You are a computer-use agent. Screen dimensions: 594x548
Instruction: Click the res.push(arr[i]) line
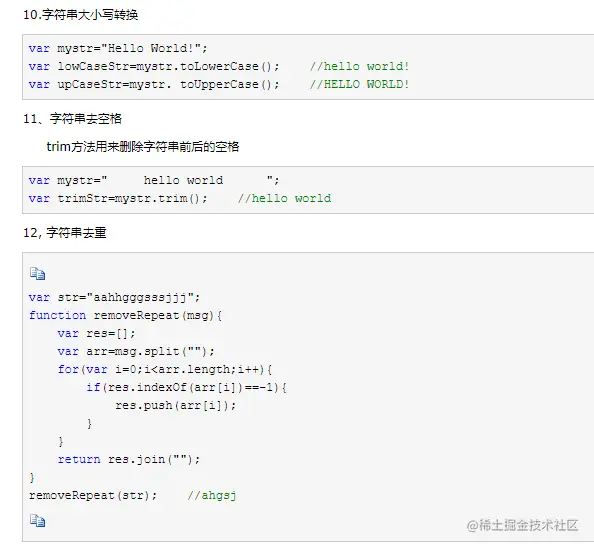click(x=176, y=405)
